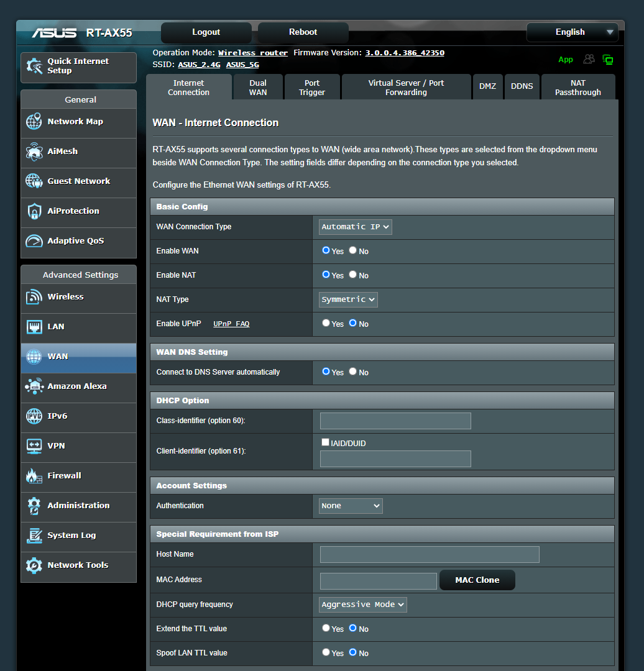644x671 pixels.
Task: Open the English language dropdown
Action: click(x=572, y=32)
